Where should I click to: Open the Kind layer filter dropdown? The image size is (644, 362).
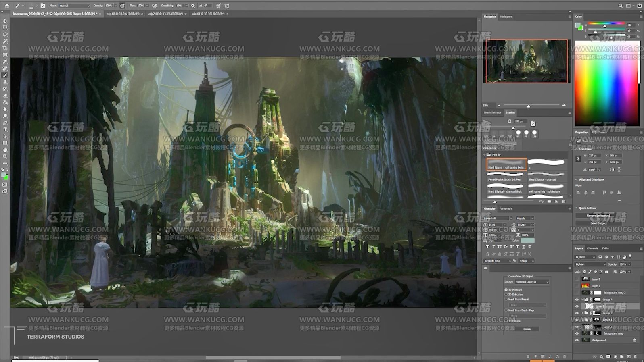585,257
